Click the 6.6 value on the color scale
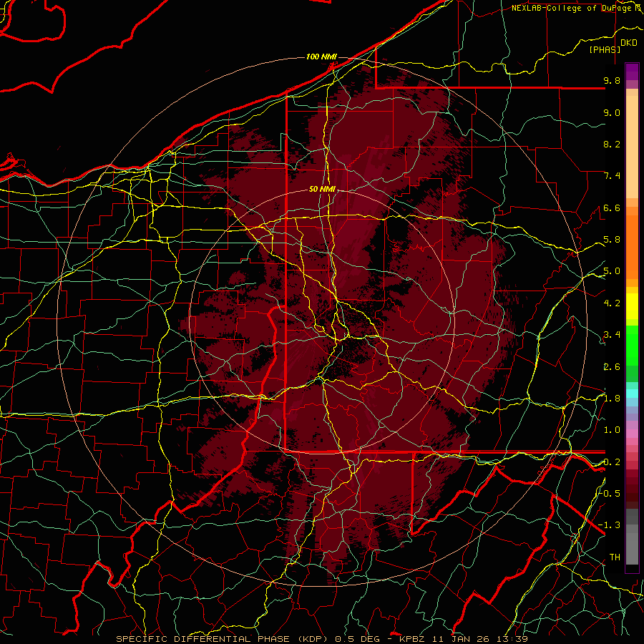Screen dimensions: 644x644 click(612, 208)
